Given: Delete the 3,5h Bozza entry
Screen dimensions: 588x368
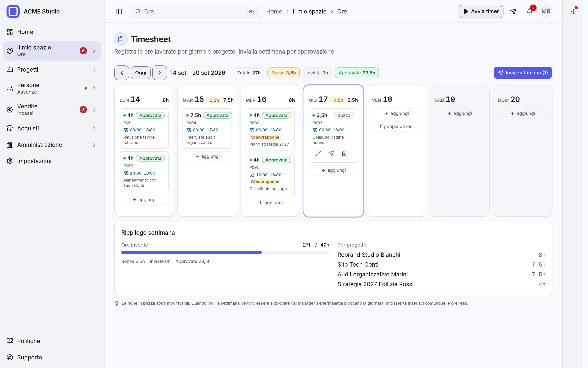Looking at the screenshot, I should [x=344, y=153].
